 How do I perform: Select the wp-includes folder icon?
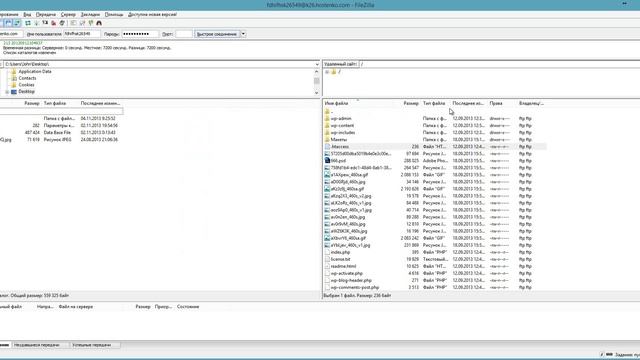point(327,132)
